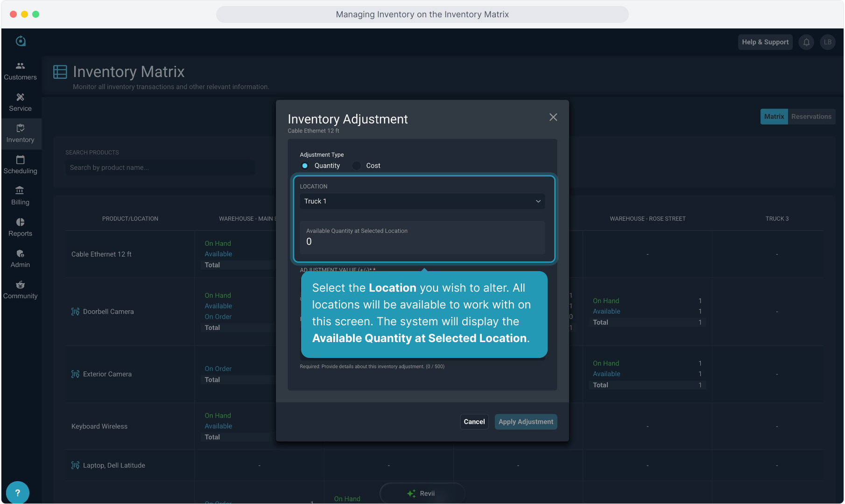Image resolution: width=845 pixels, height=504 pixels.
Task: Switch to the Reservations tab
Action: click(811, 117)
